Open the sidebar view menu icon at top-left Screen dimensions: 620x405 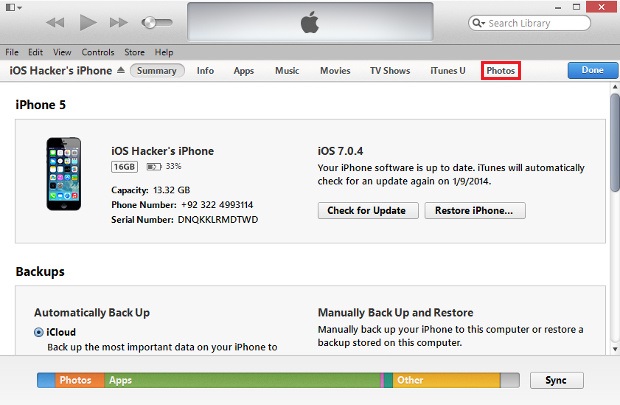[13, 7]
